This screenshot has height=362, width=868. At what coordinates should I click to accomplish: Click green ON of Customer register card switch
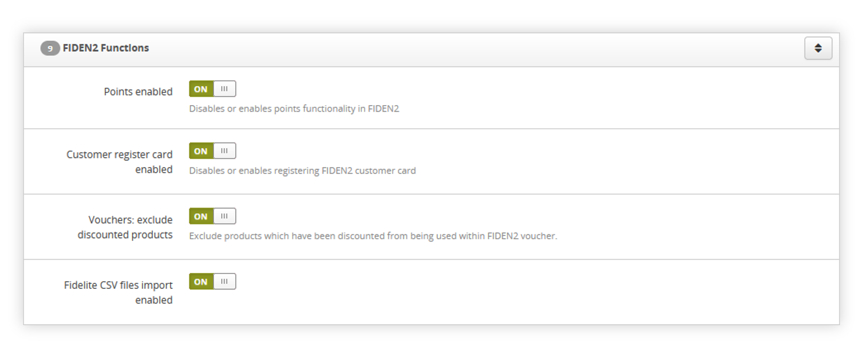point(201,151)
